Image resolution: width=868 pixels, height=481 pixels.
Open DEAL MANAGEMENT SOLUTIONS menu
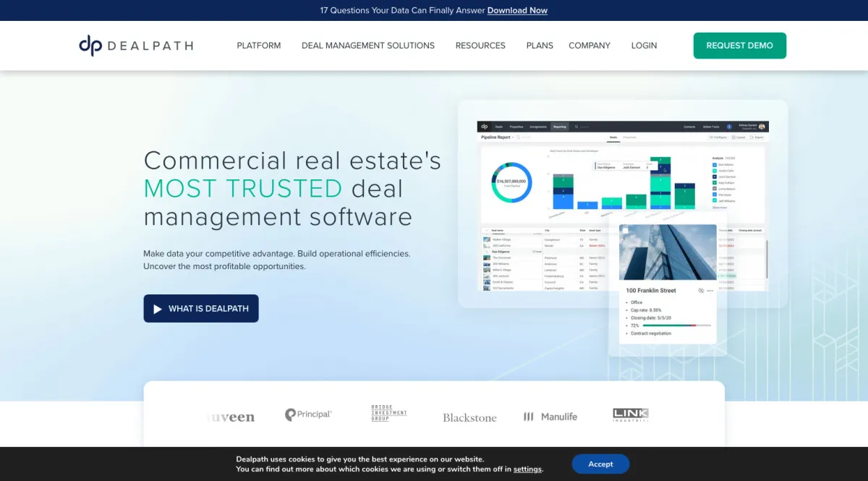368,46
